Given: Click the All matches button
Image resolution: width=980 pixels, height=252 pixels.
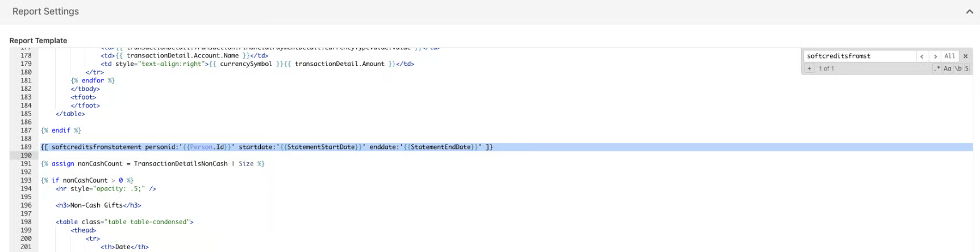Looking at the screenshot, I should [x=949, y=56].
